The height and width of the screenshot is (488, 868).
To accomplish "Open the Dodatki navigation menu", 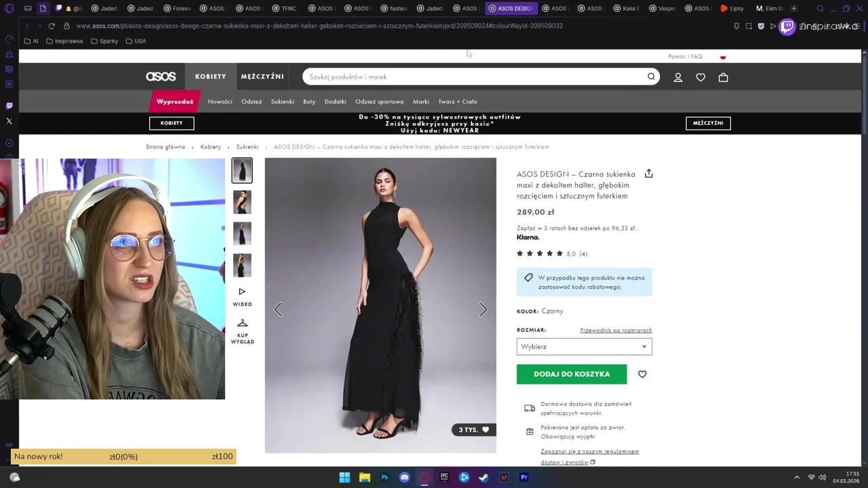I will (335, 102).
